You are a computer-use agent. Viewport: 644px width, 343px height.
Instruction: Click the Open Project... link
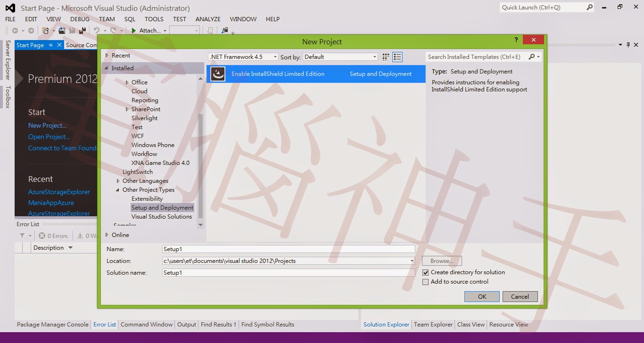point(49,137)
